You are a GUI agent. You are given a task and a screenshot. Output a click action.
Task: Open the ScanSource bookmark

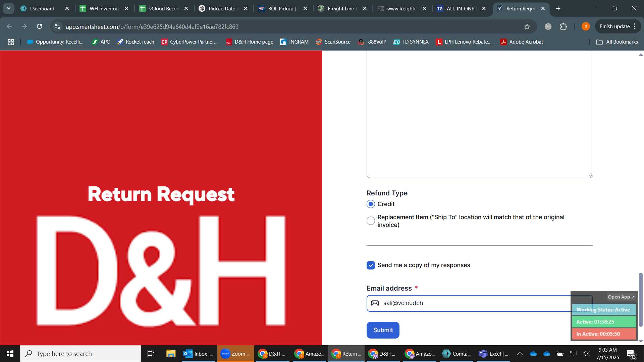pos(333,42)
